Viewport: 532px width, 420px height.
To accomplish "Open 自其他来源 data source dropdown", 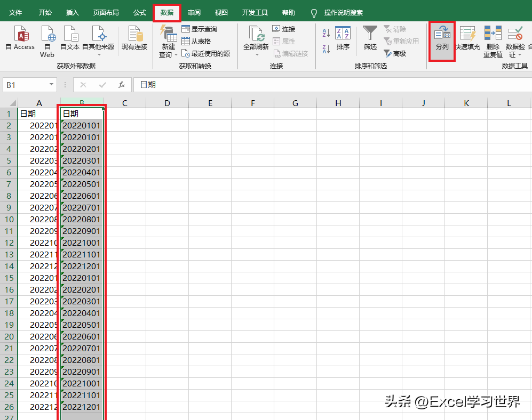I will [99, 41].
